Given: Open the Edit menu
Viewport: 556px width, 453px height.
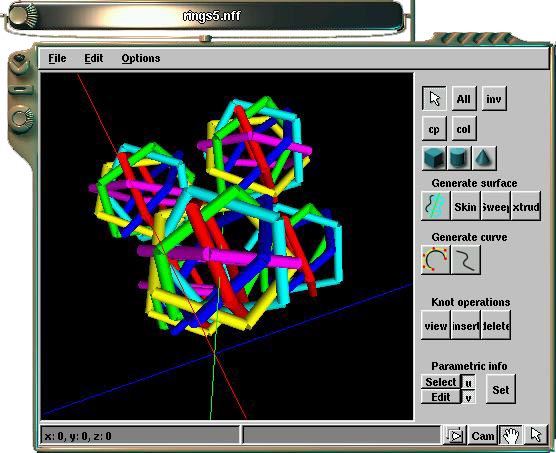Looking at the screenshot, I should pos(94,58).
